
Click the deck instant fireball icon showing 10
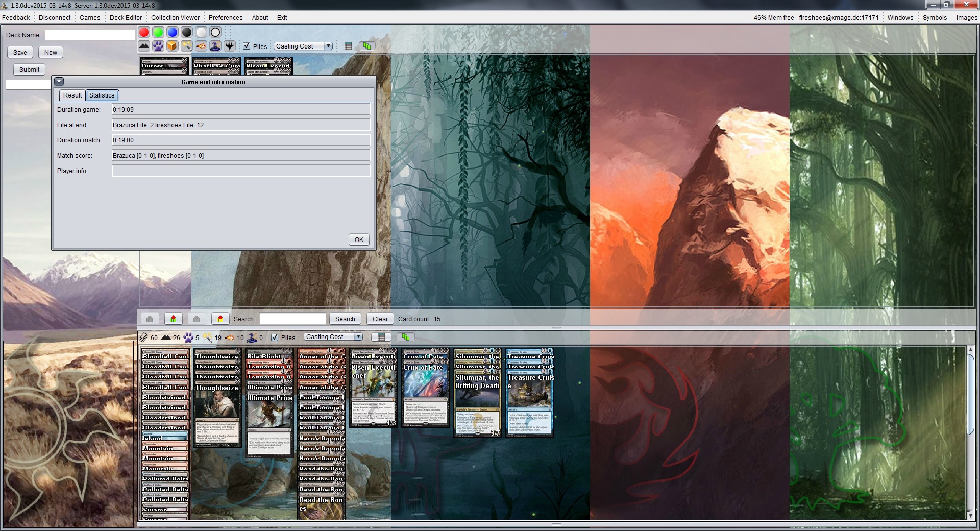point(230,337)
